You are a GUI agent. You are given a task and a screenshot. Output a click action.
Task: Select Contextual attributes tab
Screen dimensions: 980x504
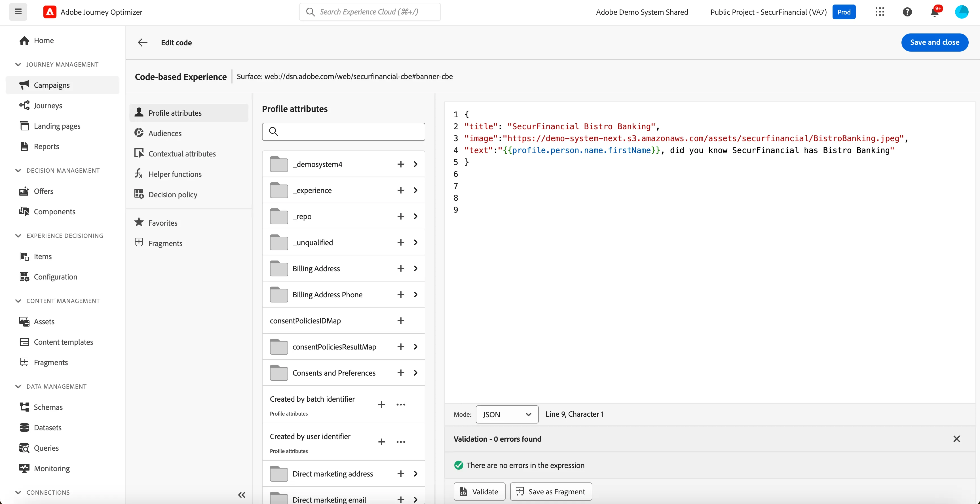[x=189, y=154]
